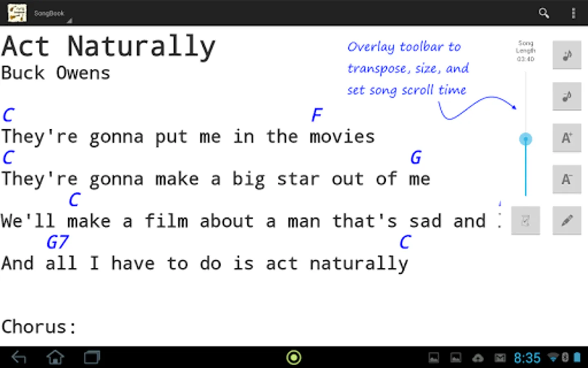588x368 pixels.
Task: Transpose the song down with note-minus button
Action: [567, 96]
